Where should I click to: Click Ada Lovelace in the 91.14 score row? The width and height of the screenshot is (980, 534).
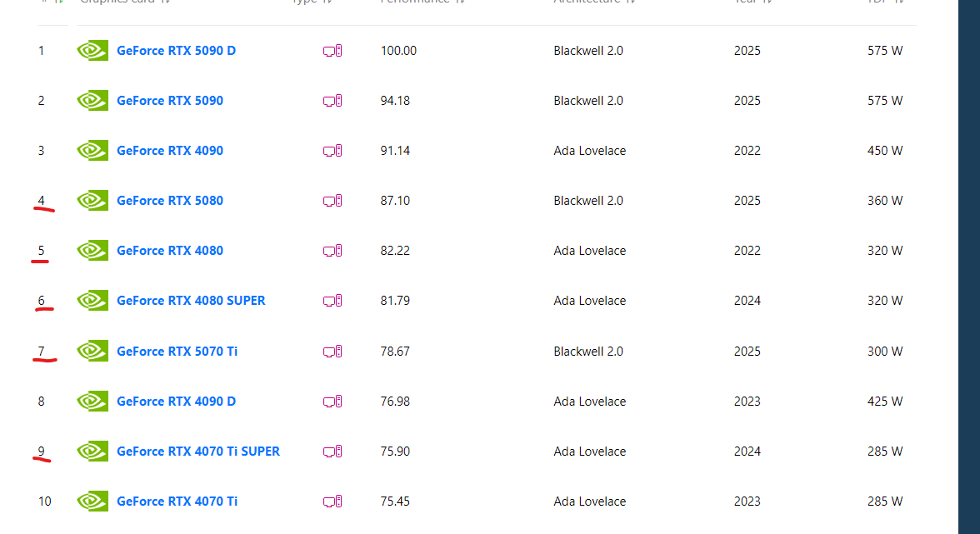coord(589,151)
